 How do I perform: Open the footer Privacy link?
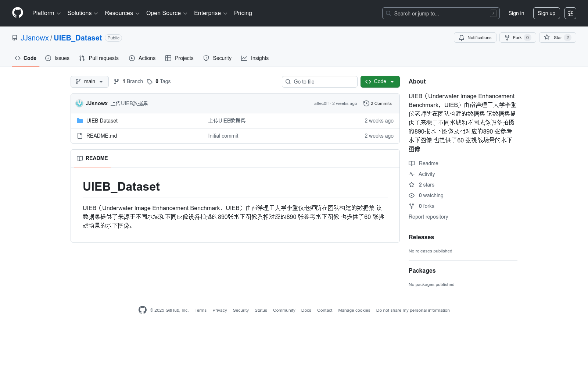220,310
